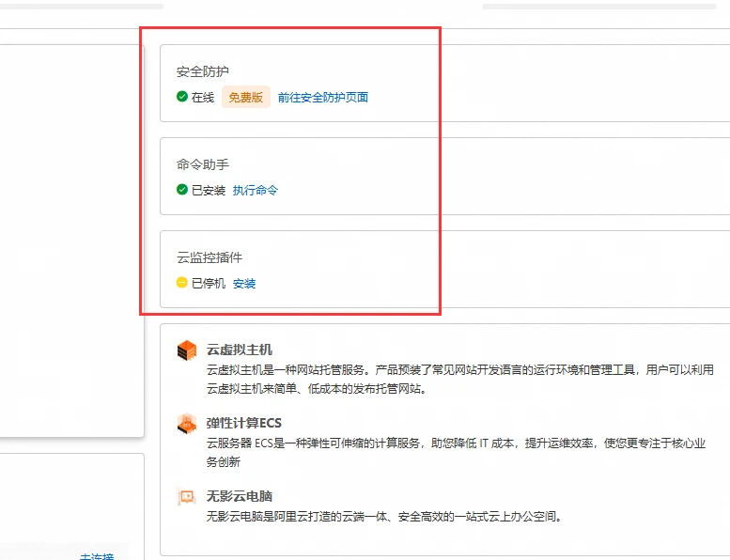Click the green check icon beside 已安装
This screenshot has height=560, width=730.
182,190
